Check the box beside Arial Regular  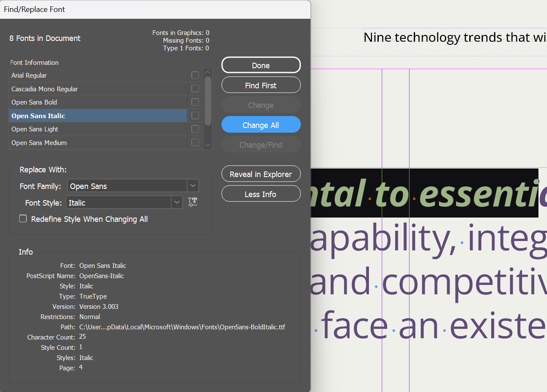[195, 75]
